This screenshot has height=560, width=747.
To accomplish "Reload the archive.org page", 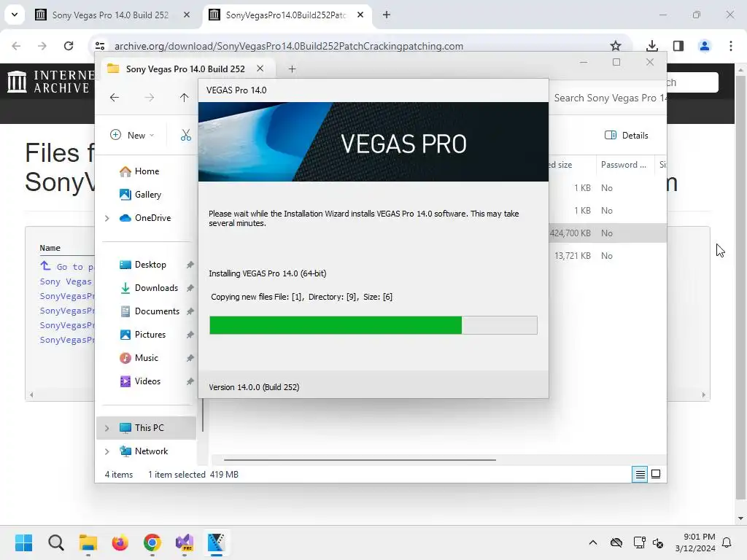I will [x=69, y=46].
